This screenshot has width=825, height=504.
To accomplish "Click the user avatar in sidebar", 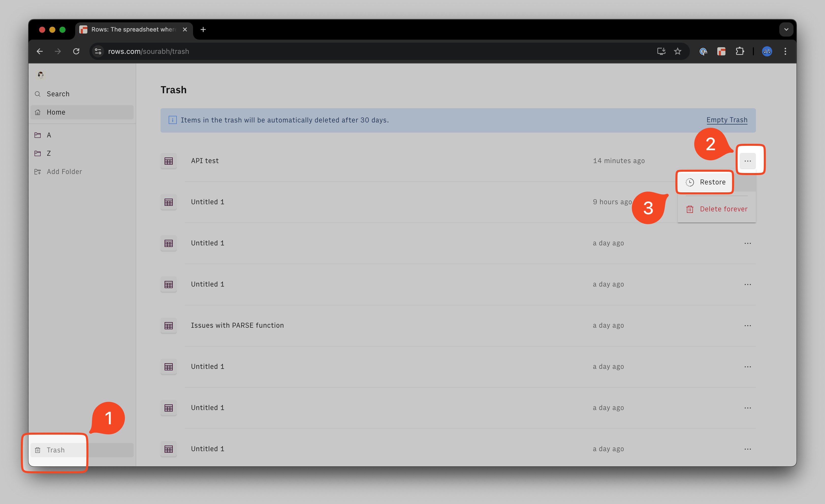I will coord(41,75).
